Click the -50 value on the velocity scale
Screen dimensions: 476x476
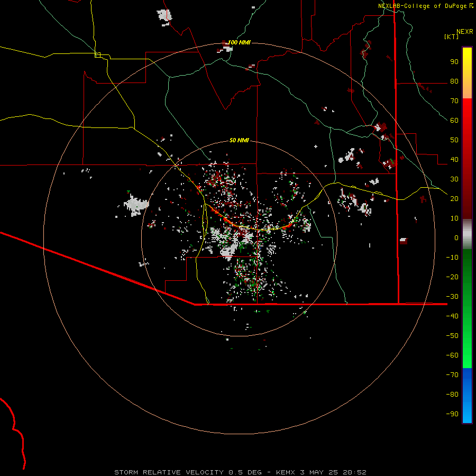(x=452, y=336)
